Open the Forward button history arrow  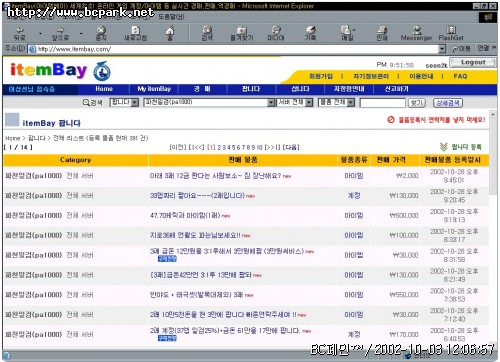81,33
